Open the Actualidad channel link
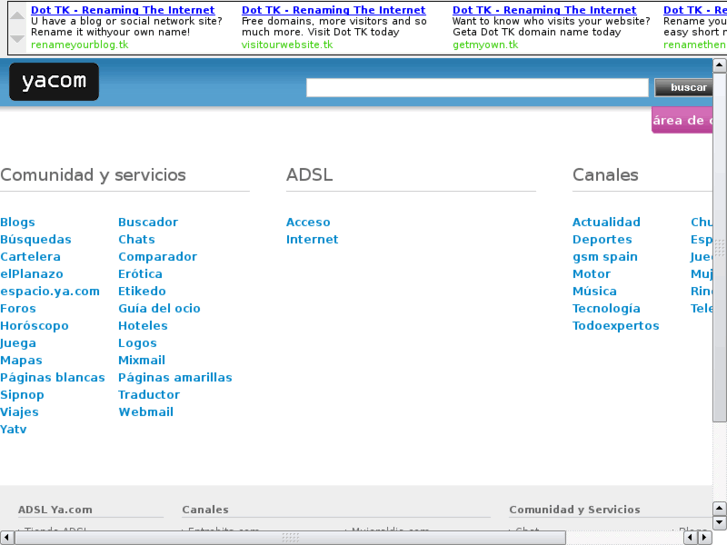The width and height of the screenshot is (727, 545). 606,222
